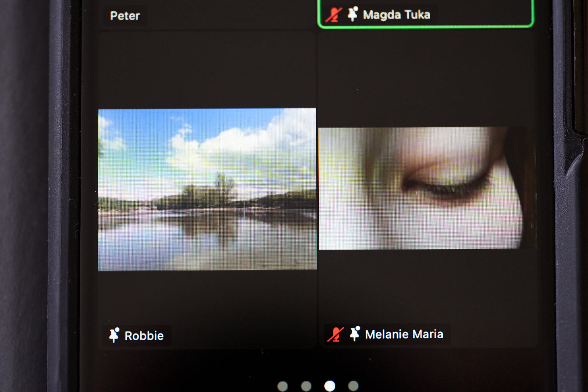The height and width of the screenshot is (392, 588).
Task: Click the Robbie name label
Action: (x=144, y=336)
